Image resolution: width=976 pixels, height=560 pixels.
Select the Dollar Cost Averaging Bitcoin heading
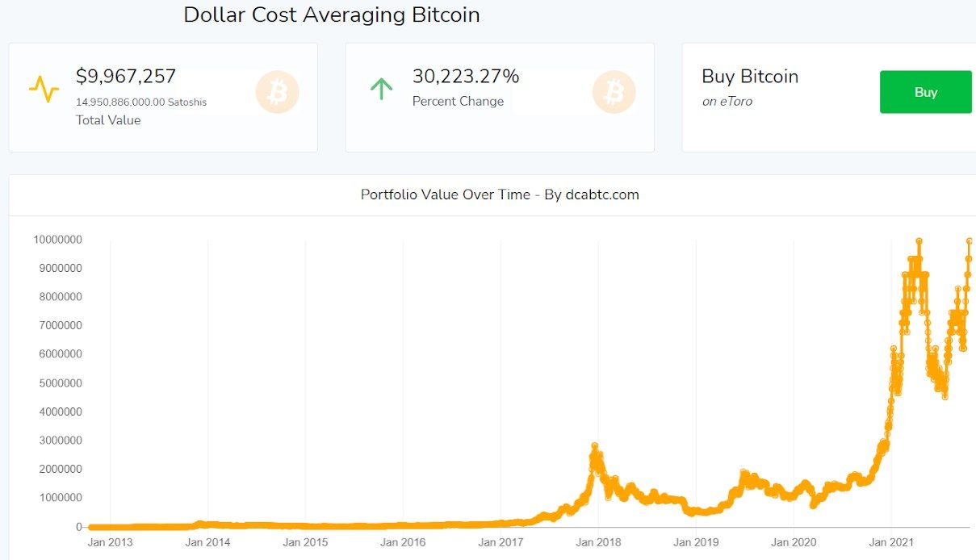331,15
